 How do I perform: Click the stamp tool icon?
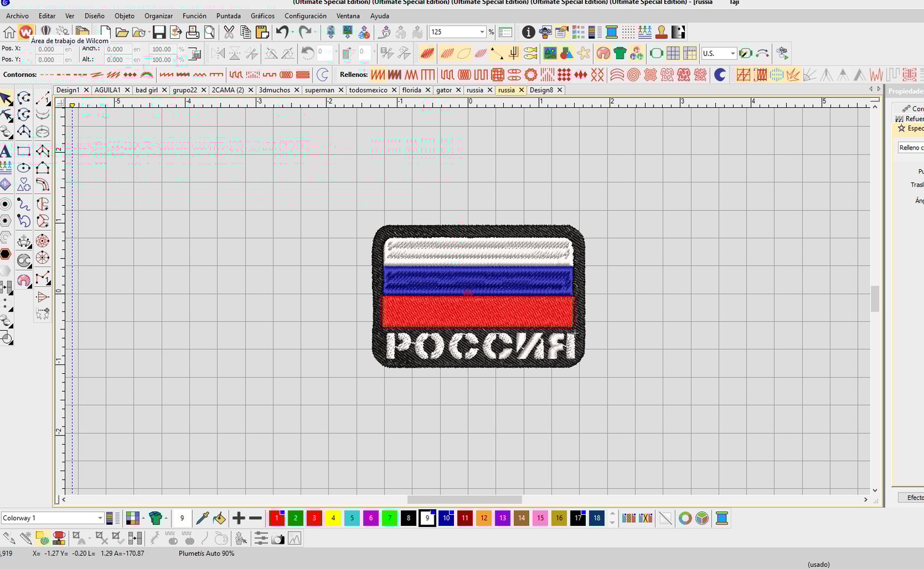click(x=662, y=32)
